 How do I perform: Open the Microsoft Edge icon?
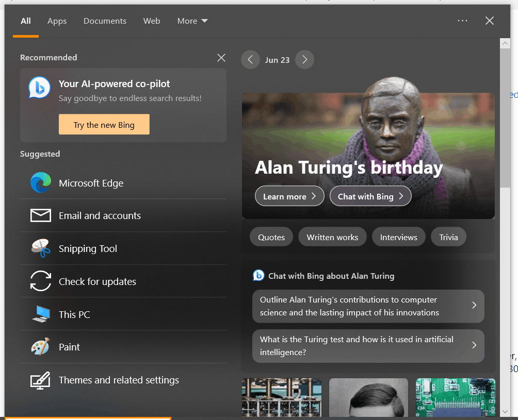(x=41, y=182)
